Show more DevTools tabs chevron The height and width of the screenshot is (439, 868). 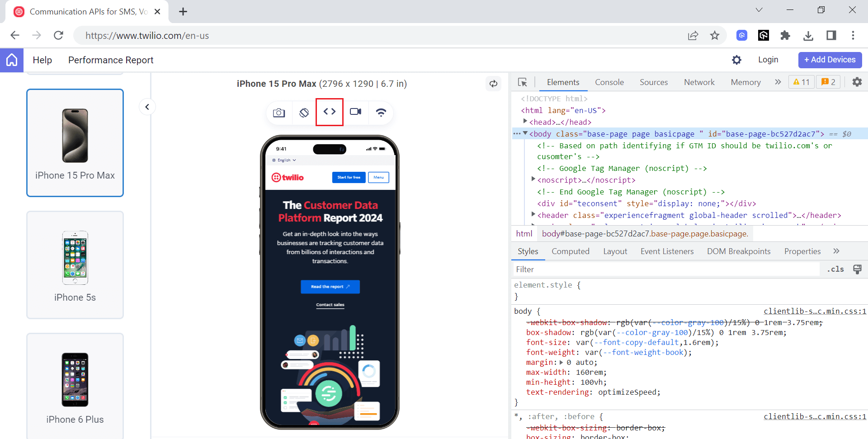pyautogui.click(x=778, y=82)
